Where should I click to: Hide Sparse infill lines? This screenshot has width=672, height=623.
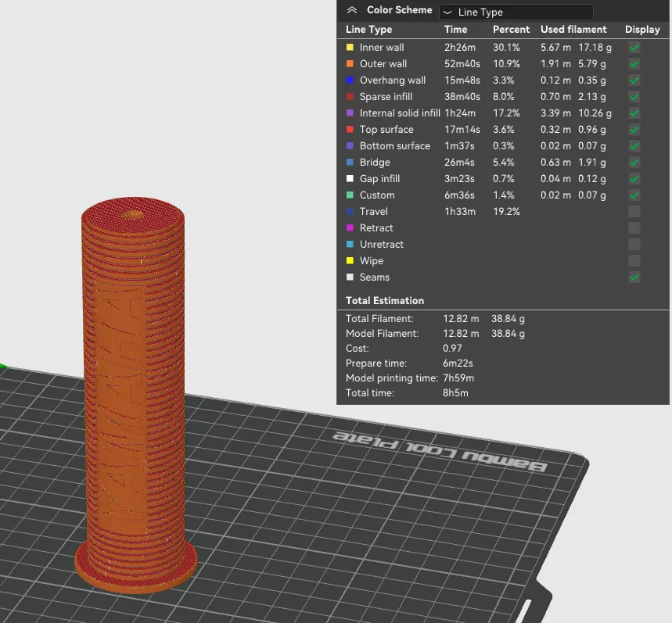[634, 96]
